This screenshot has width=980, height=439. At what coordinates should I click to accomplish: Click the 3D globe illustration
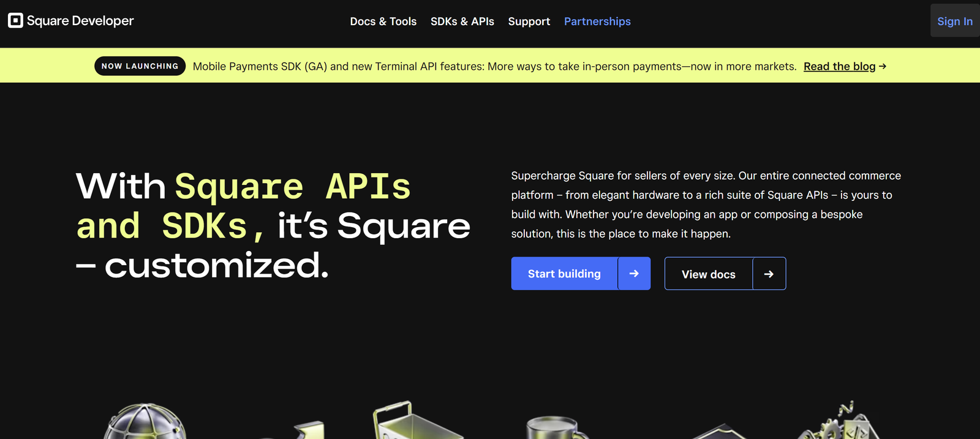click(145, 422)
